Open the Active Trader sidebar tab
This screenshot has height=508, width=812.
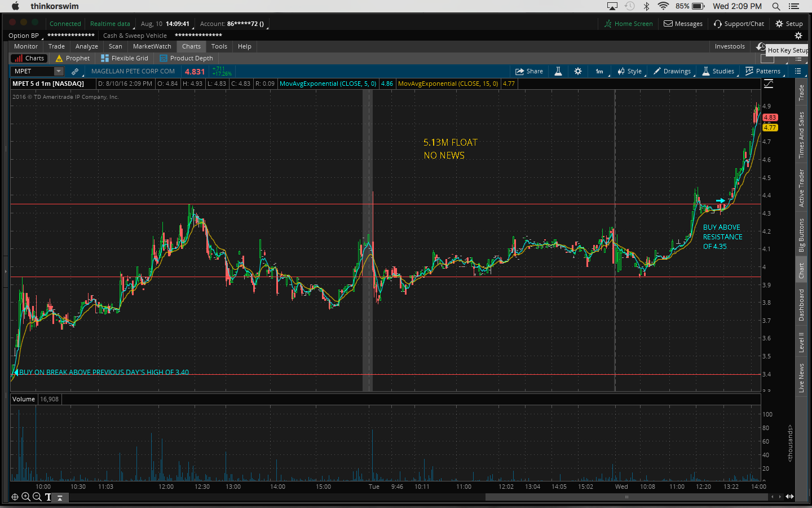coord(801,188)
